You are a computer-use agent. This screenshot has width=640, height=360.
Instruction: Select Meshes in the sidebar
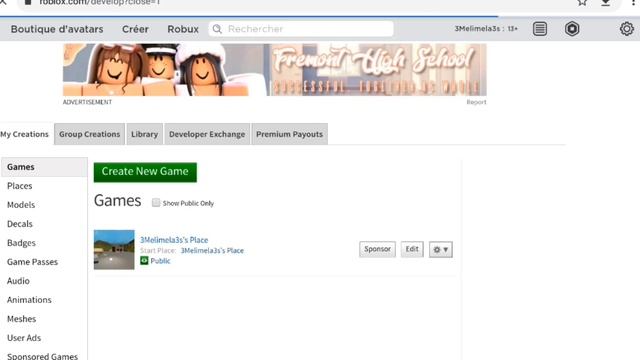coord(21,319)
